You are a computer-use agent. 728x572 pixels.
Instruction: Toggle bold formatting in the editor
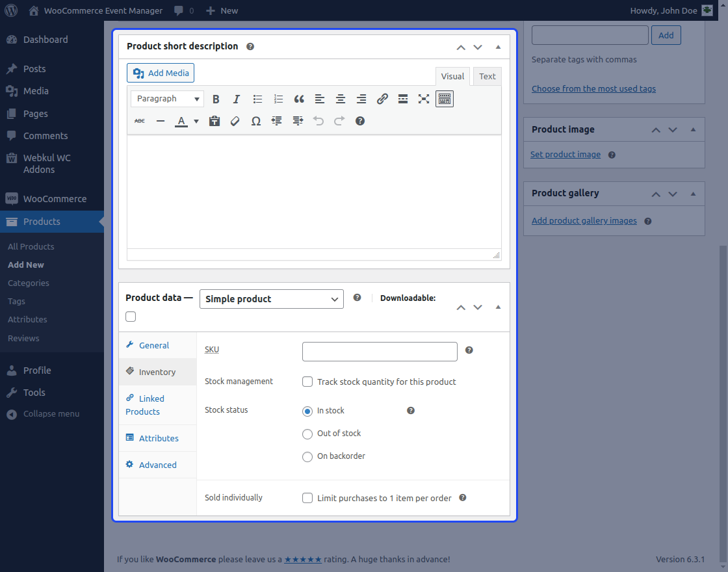(x=216, y=99)
